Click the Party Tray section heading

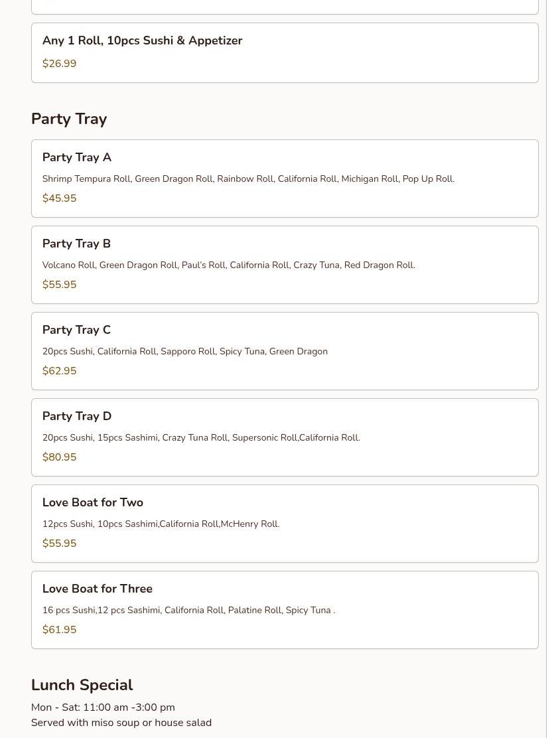point(69,119)
